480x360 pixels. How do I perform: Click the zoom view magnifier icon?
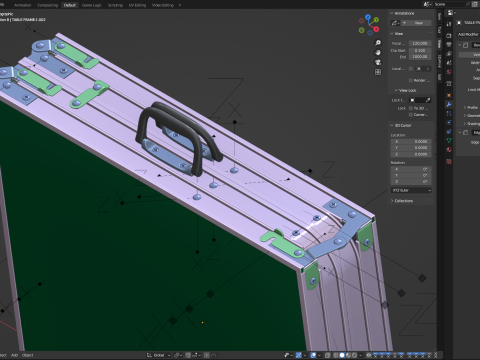tap(378, 43)
